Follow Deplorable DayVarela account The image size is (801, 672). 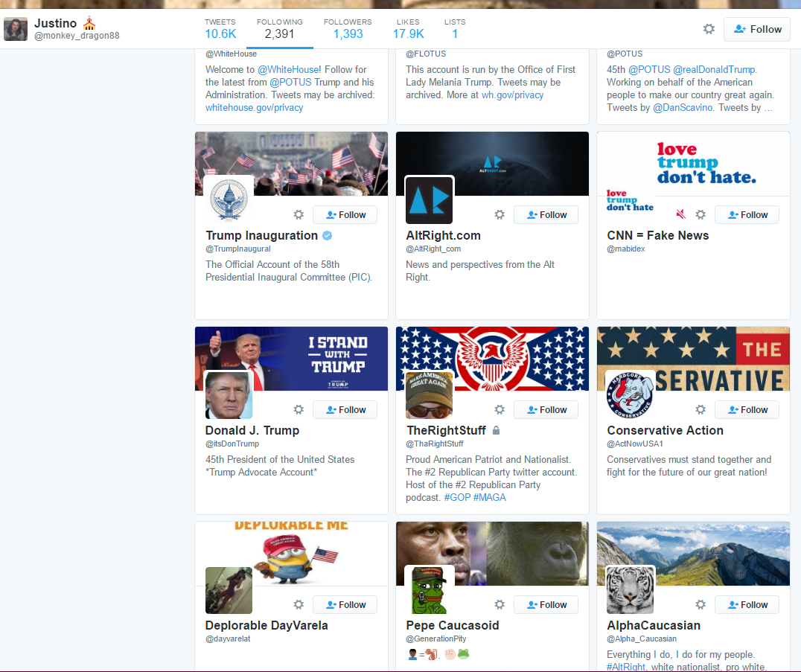345,605
